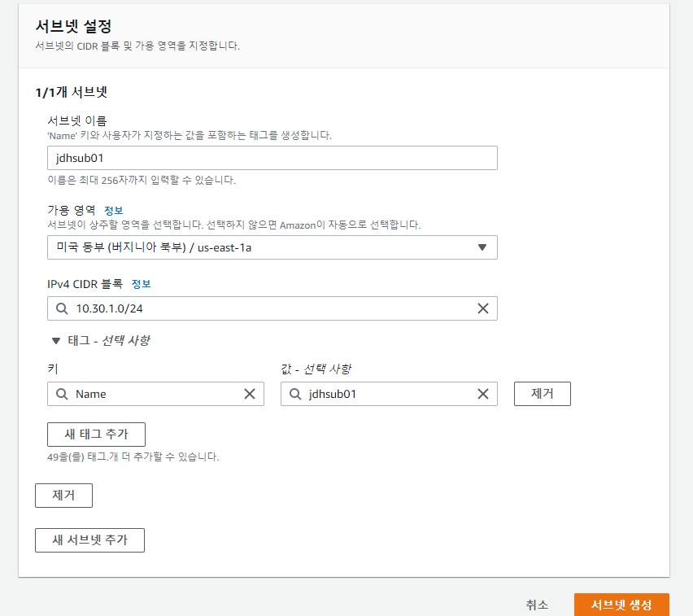Click the 새 태그 추가 button
Image resolution: width=693 pixels, height=616 pixels.
96,435
